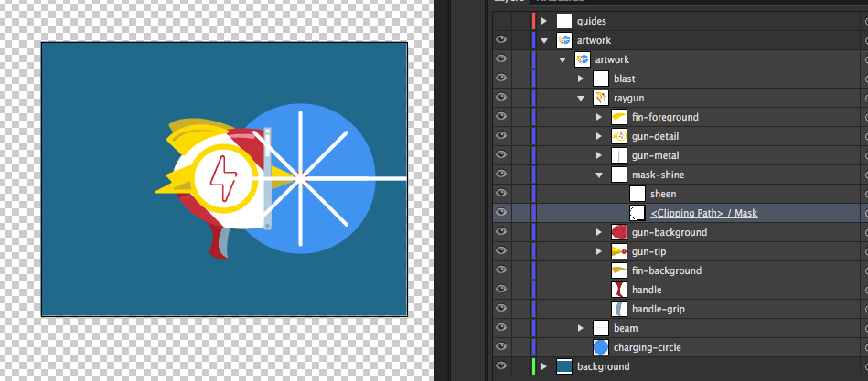Click the fin-foreground thumbnail
Viewport: 868px width, 381px height.
click(x=619, y=117)
